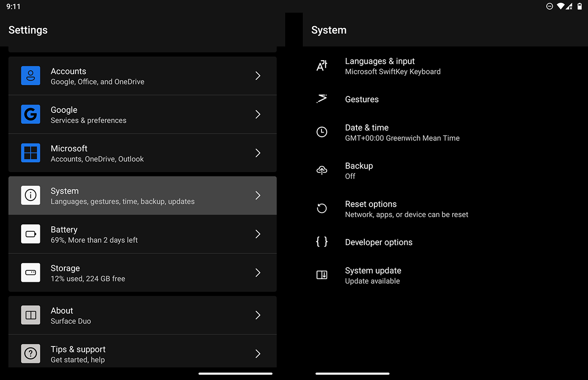Tap the Languages & input translate icon
Screen dimensions: 588x380
click(322, 66)
